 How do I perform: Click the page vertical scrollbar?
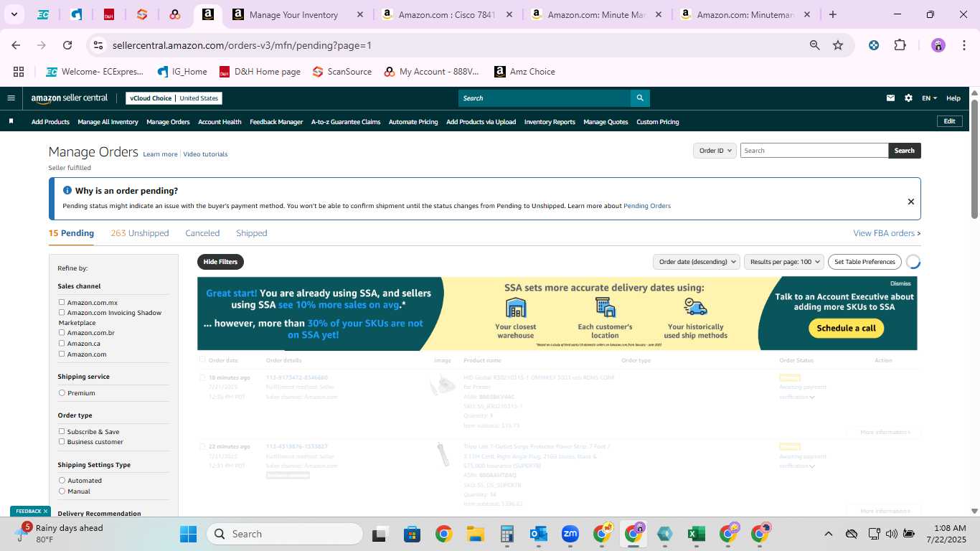click(x=974, y=159)
